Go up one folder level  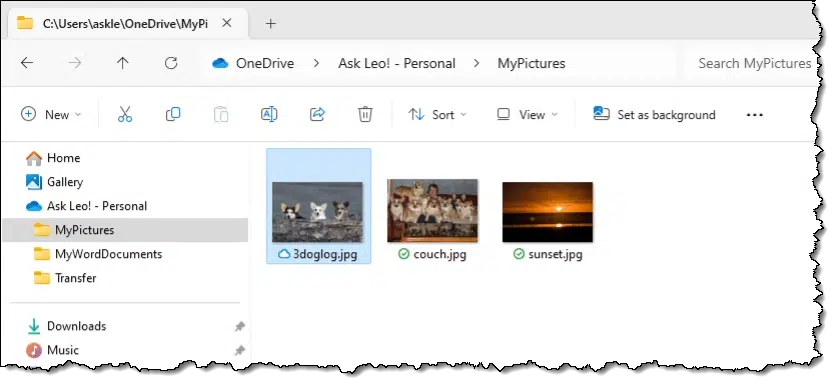(x=123, y=63)
